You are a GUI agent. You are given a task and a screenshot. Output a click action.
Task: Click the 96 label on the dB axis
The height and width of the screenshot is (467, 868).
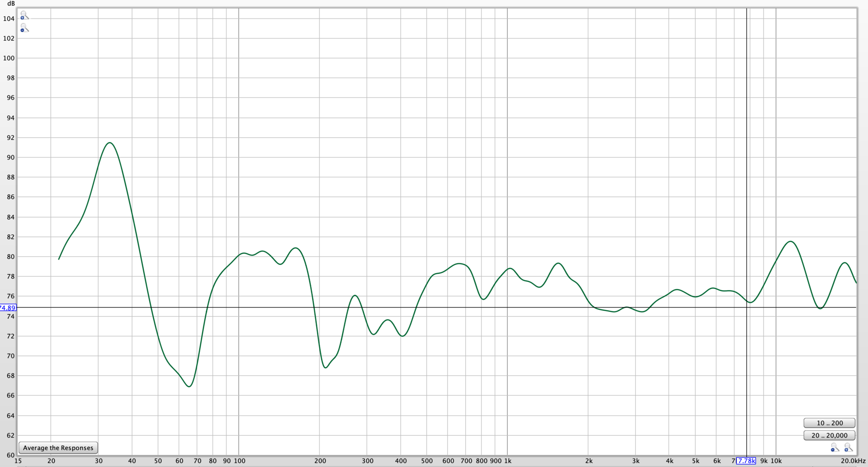(x=10, y=98)
